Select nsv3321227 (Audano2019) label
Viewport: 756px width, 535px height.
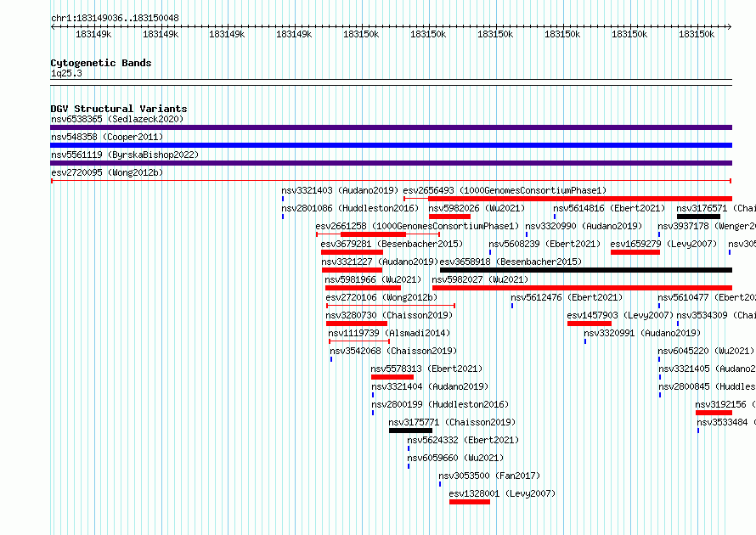click(x=380, y=262)
